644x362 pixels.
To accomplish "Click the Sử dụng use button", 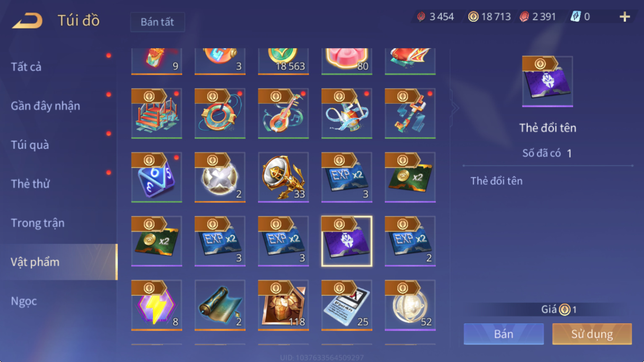I will (x=592, y=334).
